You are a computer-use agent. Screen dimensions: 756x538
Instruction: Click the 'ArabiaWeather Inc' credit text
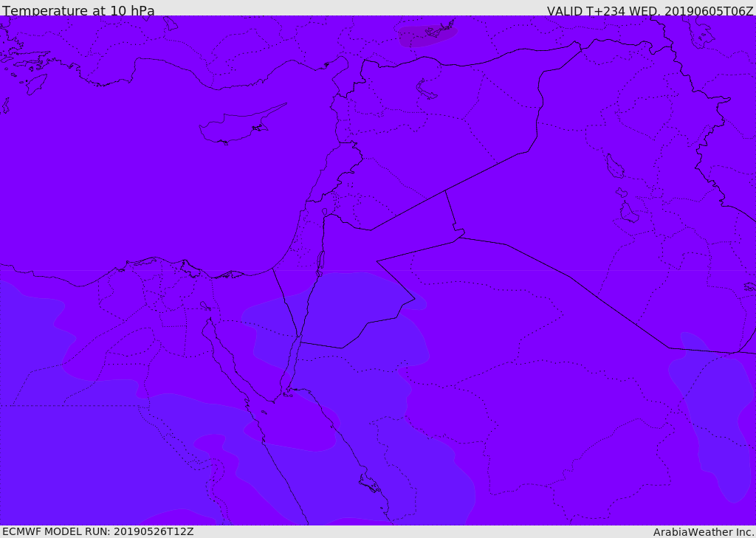click(x=703, y=532)
